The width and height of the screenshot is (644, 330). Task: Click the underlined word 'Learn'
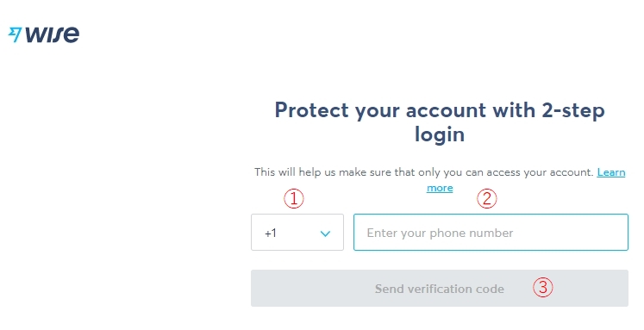pyautogui.click(x=611, y=172)
